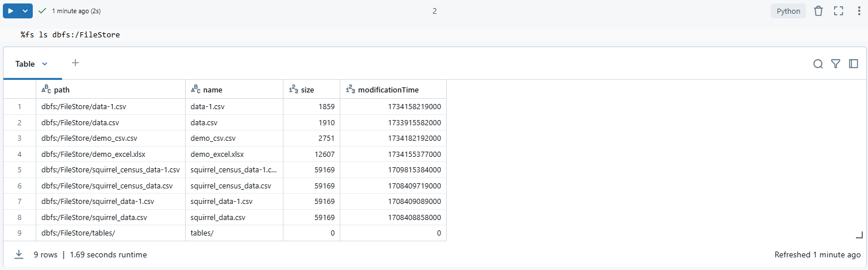Expand the Table tab dropdown chevron
The width and height of the screenshot is (868, 270).
click(45, 64)
